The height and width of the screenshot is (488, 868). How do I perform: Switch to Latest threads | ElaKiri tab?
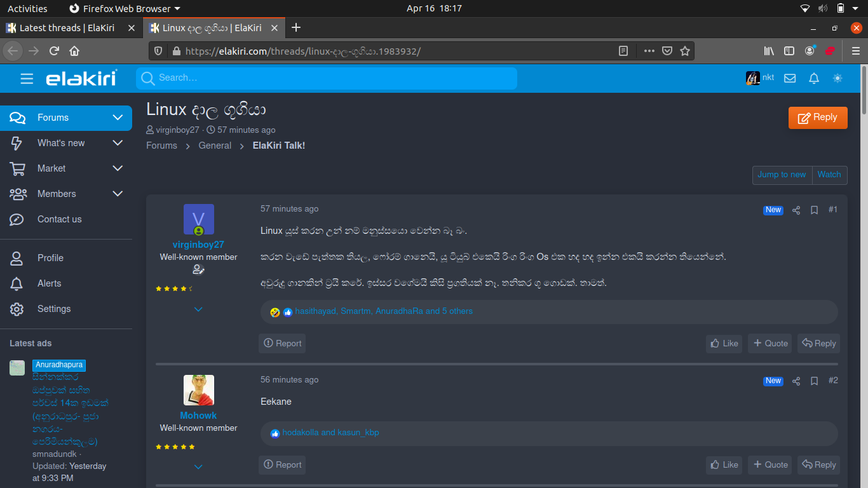[x=72, y=28]
